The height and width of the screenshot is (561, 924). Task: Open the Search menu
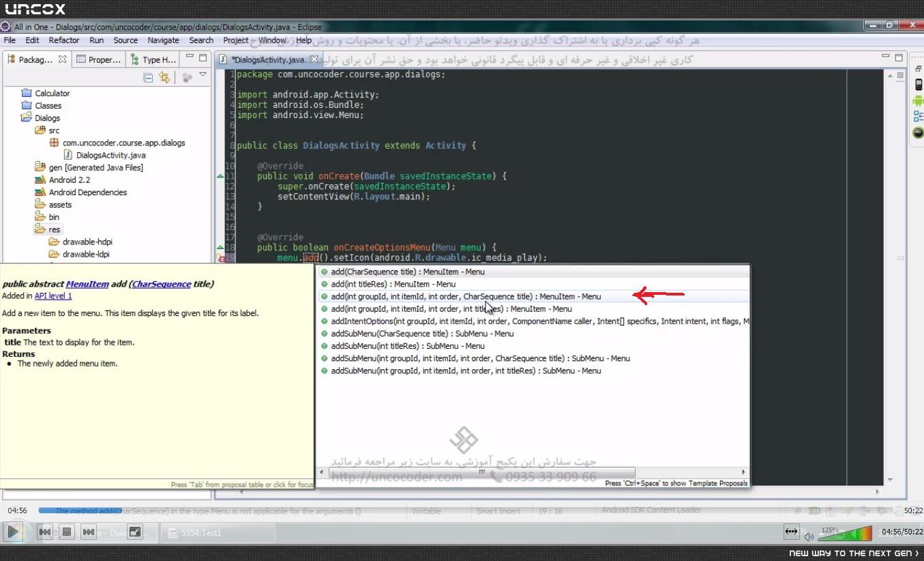tap(201, 40)
